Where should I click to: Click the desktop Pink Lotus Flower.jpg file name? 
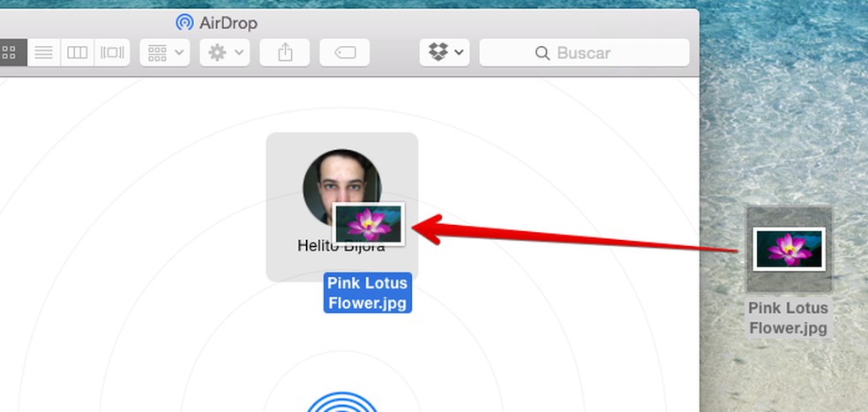(789, 318)
